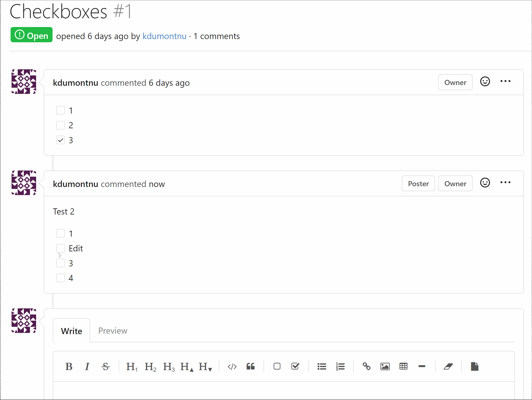Screen dimensions: 532x400
Task: Insert a numbered list from toolbar
Action: click(340, 367)
